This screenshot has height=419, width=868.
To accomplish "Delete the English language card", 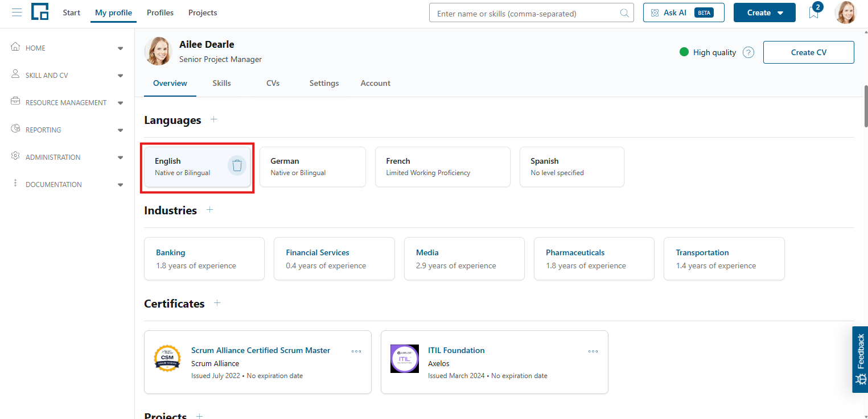I will 237,165.
